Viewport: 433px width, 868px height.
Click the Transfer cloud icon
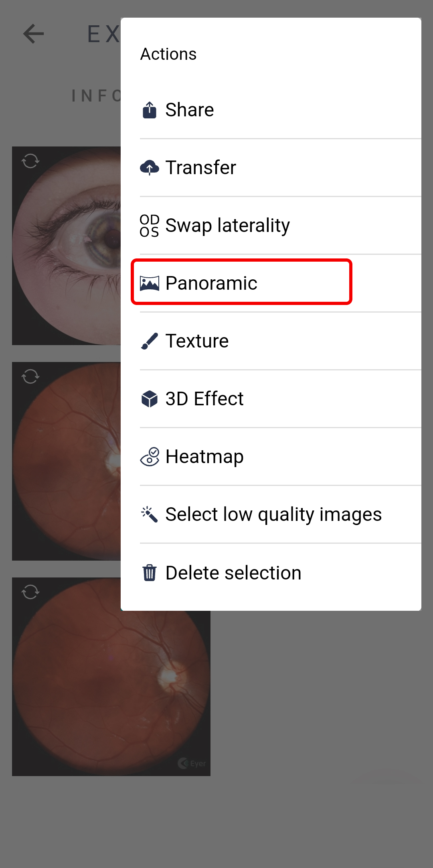click(x=150, y=168)
